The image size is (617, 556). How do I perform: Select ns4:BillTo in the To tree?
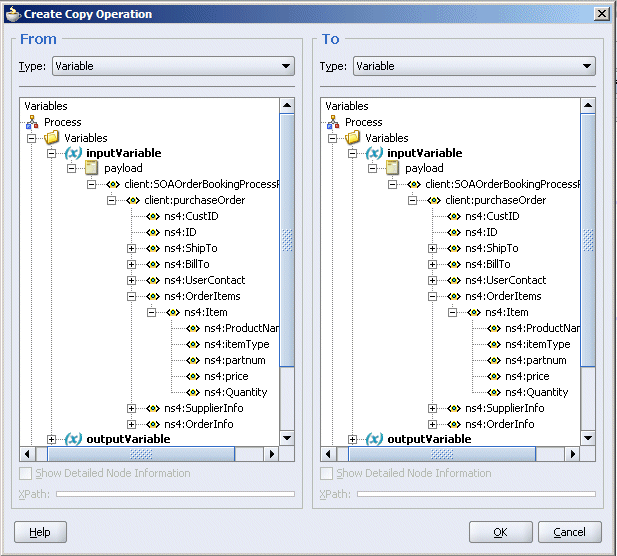(488, 264)
